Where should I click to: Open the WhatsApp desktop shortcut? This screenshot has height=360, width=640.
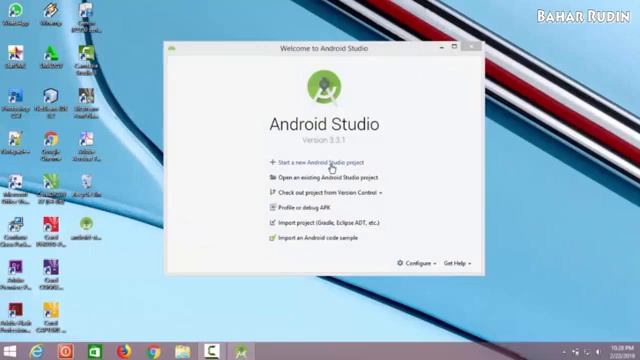coord(16,14)
